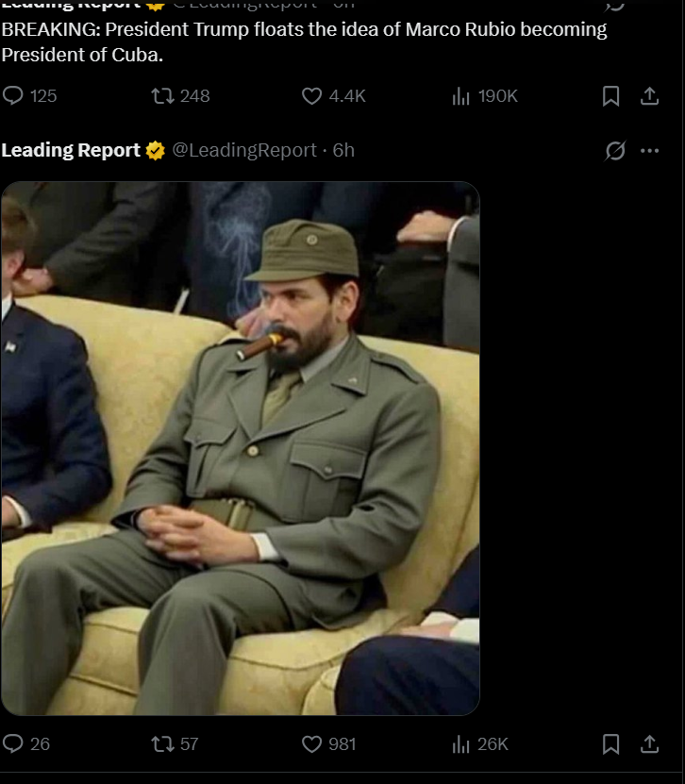Viewport: 685px width, 784px height.
Task: View analytics showing 190K views
Action: (461, 95)
